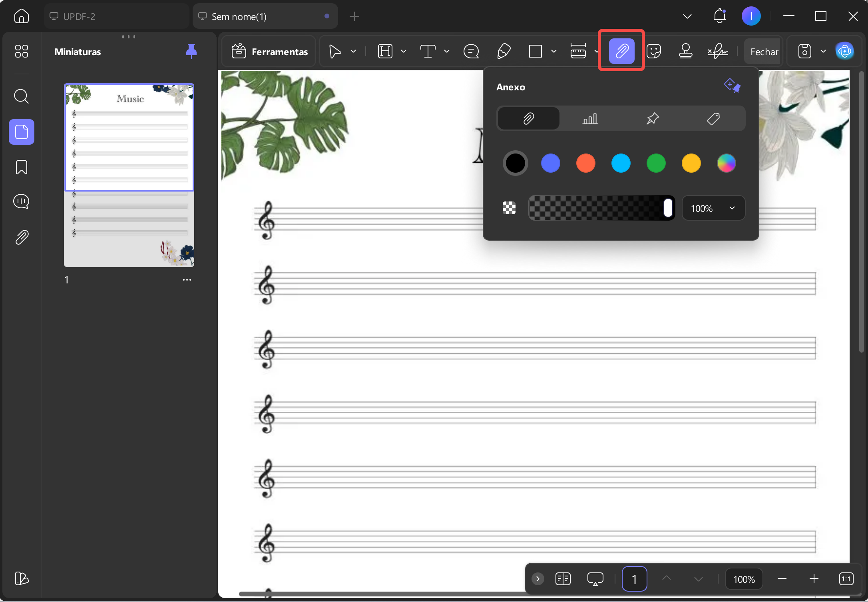Switch to the Sem nome(1) tab

click(265, 16)
